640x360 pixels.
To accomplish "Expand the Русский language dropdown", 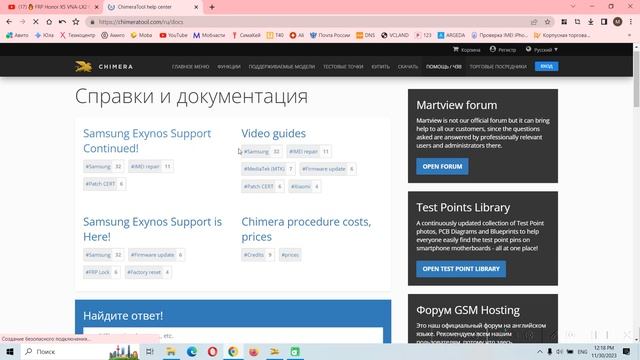I will [542, 49].
